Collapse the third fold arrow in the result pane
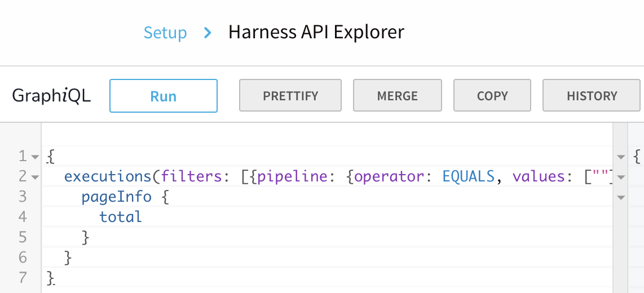644x293 pixels. 621,198
